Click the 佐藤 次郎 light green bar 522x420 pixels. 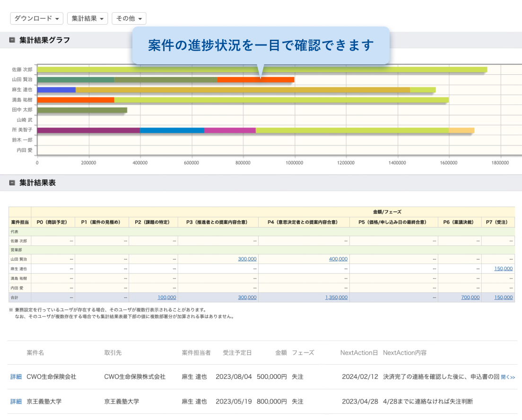(262, 70)
